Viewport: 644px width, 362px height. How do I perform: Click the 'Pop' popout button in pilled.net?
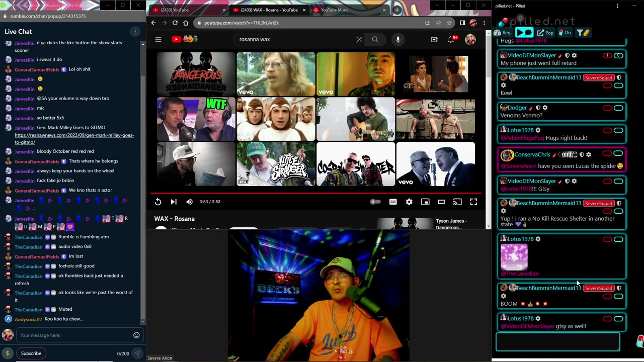(x=545, y=33)
